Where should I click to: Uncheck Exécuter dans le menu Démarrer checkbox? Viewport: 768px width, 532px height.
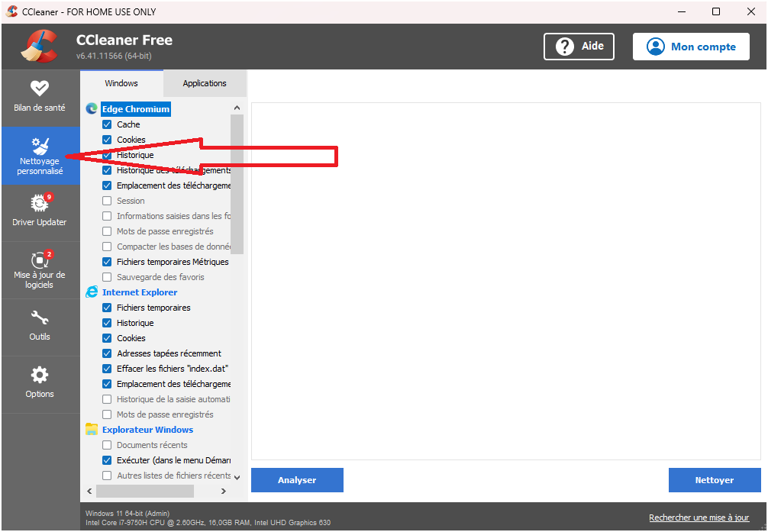point(107,460)
